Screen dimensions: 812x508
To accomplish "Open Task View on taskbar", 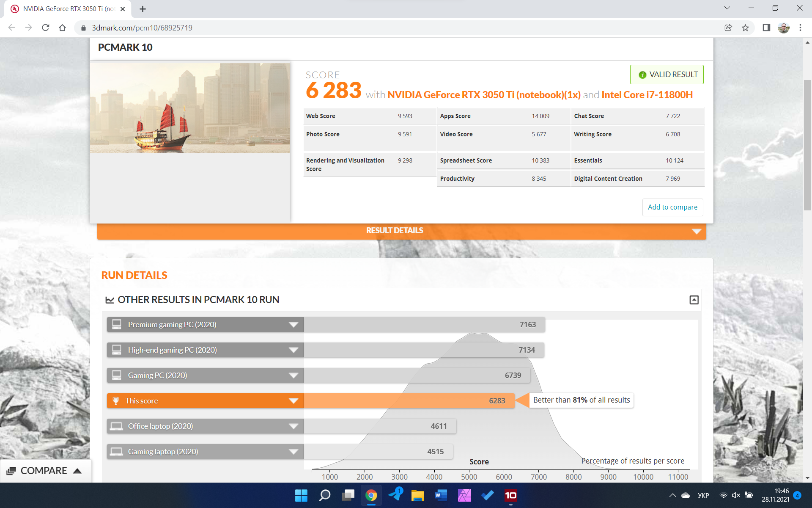I will coord(348,495).
